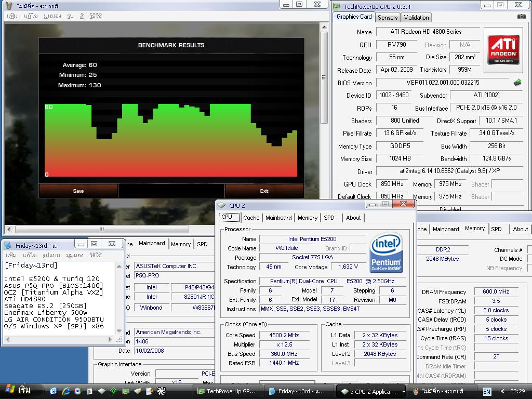
Task: Click the GPU-Z screenshot camera icon
Action: (x=521, y=17)
